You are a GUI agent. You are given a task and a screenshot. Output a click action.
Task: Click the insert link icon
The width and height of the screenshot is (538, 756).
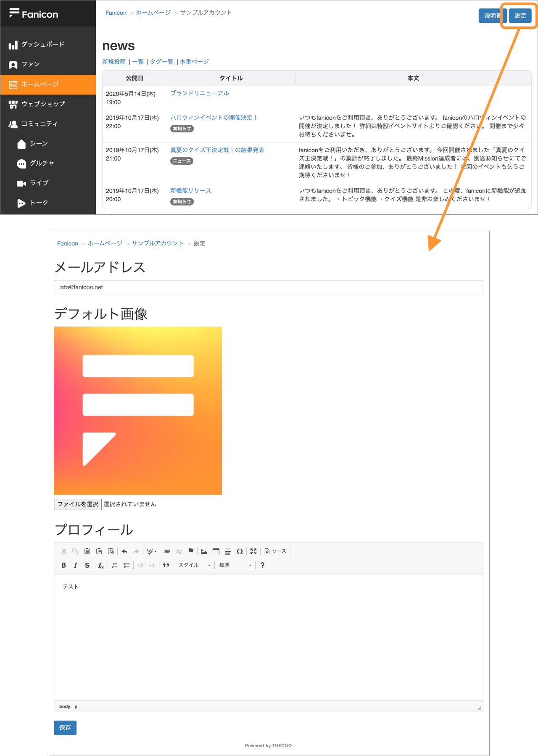(167, 551)
